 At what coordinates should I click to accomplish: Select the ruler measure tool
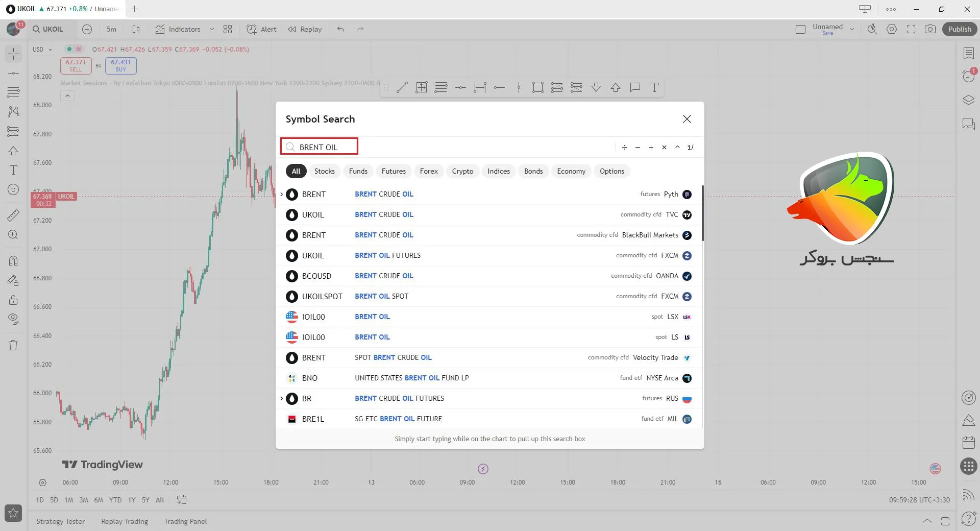pos(13,215)
